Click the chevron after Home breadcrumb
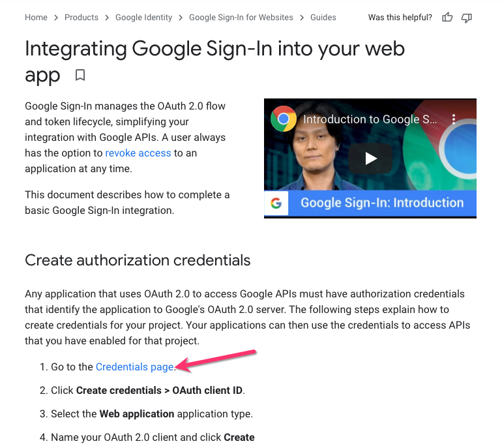 pos(56,18)
